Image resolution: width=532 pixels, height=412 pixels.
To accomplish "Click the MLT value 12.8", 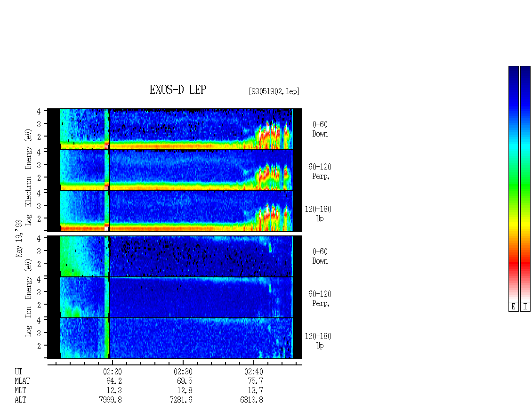I will click(x=185, y=391).
